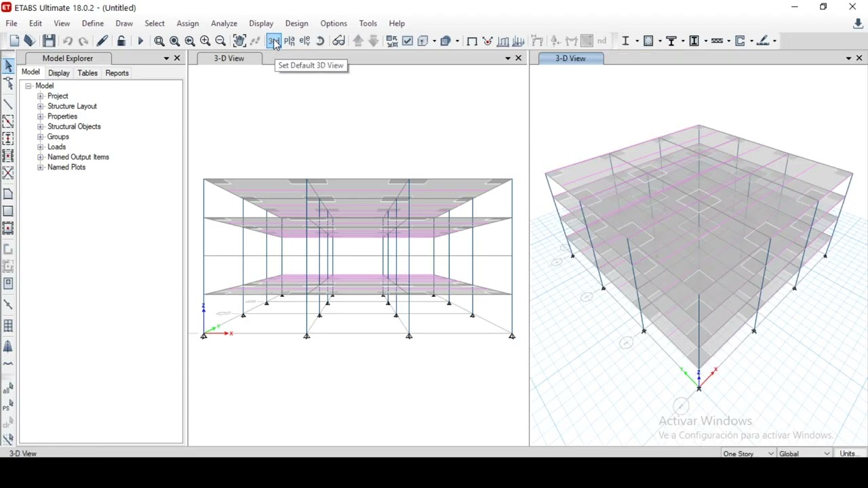Click the download arrow icon at top right
The height and width of the screenshot is (488, 868).
[x=858, y=24]
